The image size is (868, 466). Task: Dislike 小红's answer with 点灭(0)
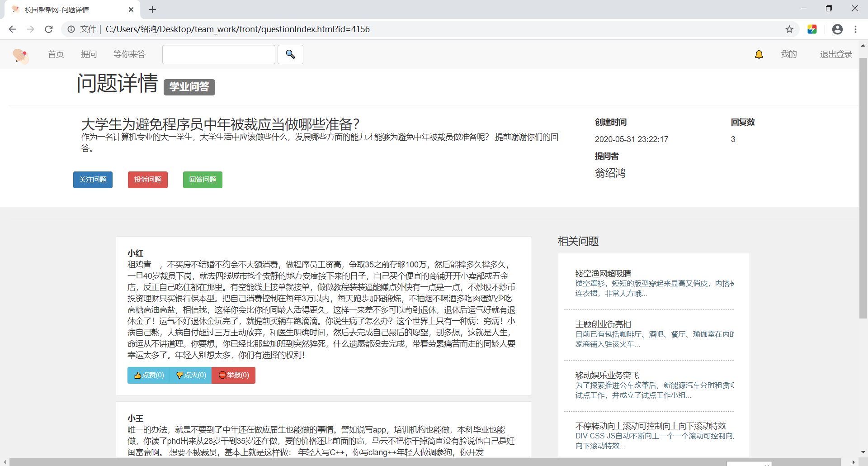[191, 375]
